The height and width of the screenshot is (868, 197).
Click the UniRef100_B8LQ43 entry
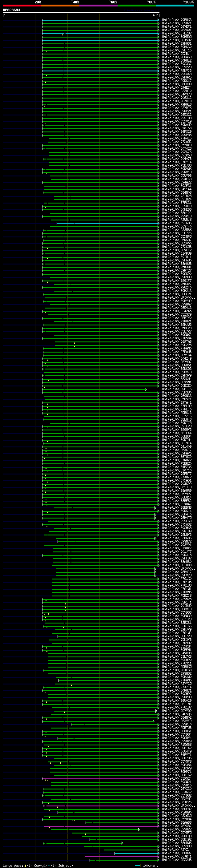tap(177, 419)
